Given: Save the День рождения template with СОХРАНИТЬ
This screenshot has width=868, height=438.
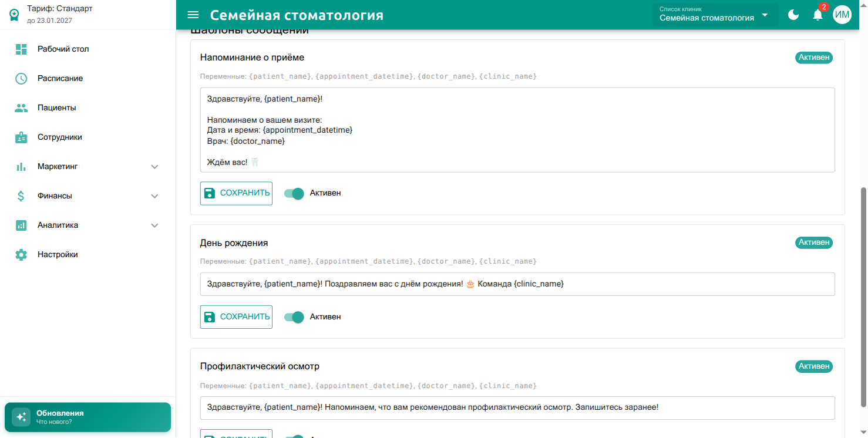Looking at the screenshot, I should [236, 316].
